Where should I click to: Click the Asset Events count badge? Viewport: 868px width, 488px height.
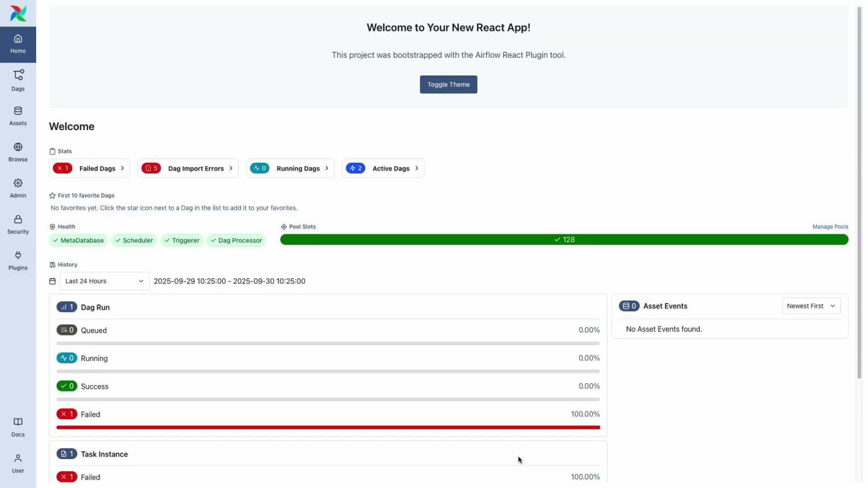pyautogui.click(x=629, y=306)
